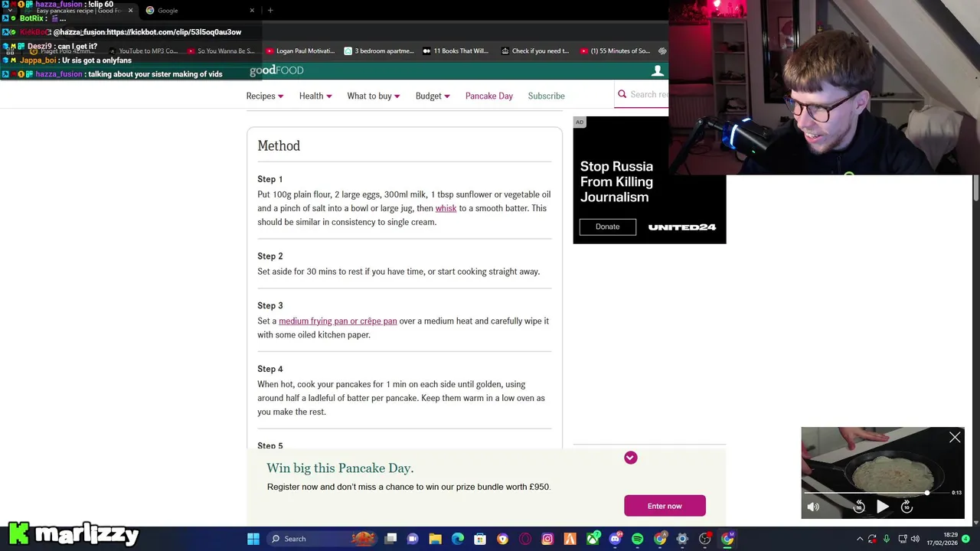Viewport: 980px width, 551px height.
Task: Open Instagram from the taskbar
Action: tap(547, 539)
